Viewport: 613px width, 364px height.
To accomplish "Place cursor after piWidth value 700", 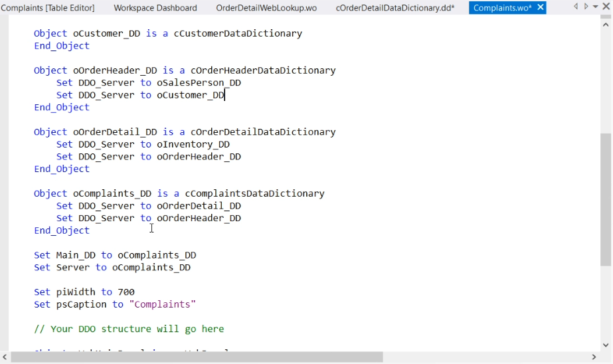I will [x=135, y=292].
